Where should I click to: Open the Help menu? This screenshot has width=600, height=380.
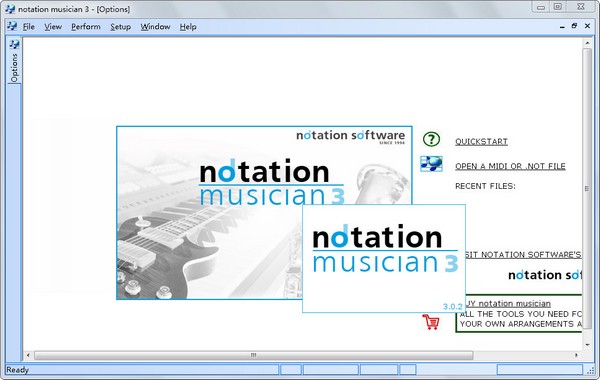(188, 27)
